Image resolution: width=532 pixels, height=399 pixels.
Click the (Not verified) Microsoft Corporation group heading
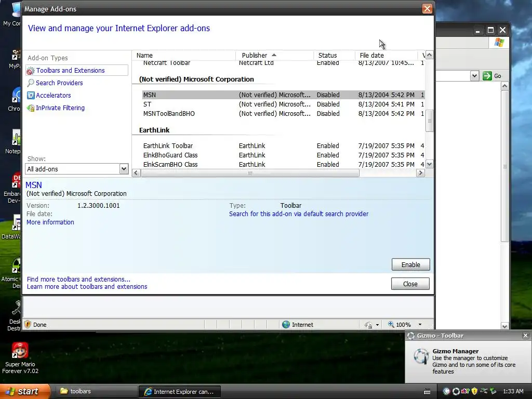click(196, 79)
